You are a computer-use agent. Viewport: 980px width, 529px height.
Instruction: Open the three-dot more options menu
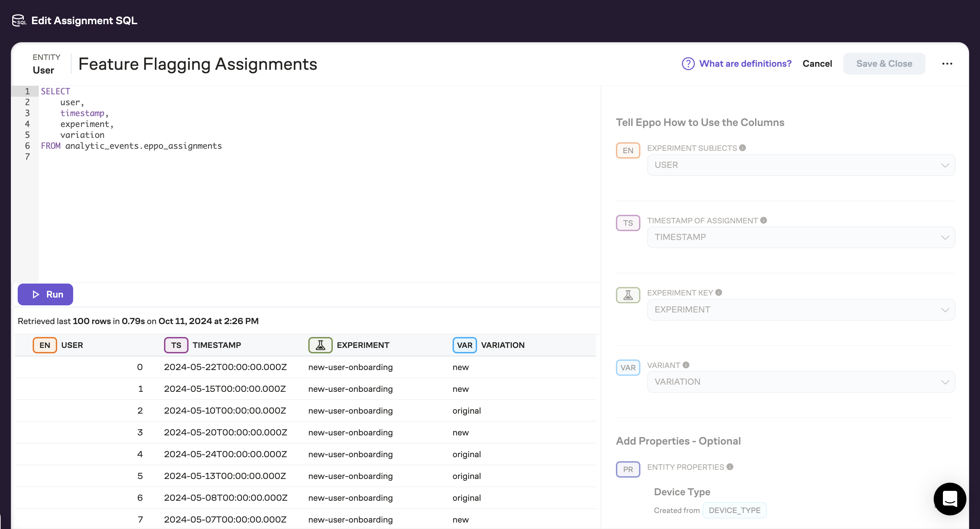pyautogui.click(x=947, y=64)
